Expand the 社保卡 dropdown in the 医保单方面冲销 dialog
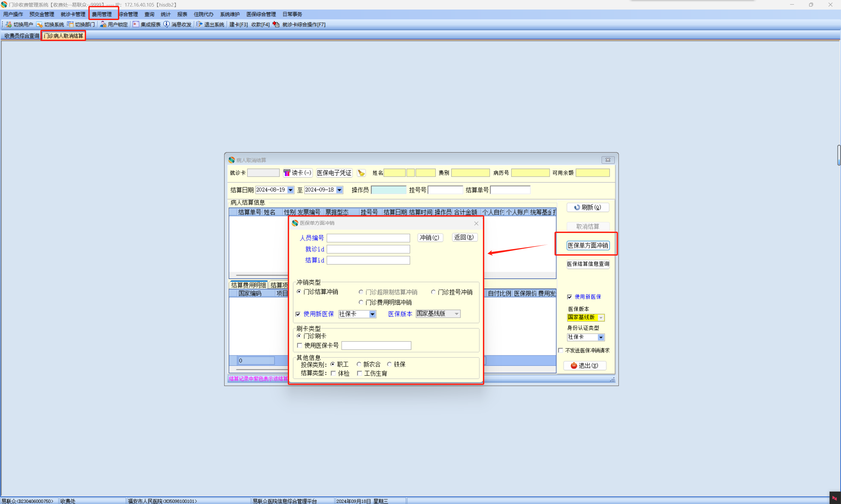Viewport: 841px width, 504px height. pos(373,314)
